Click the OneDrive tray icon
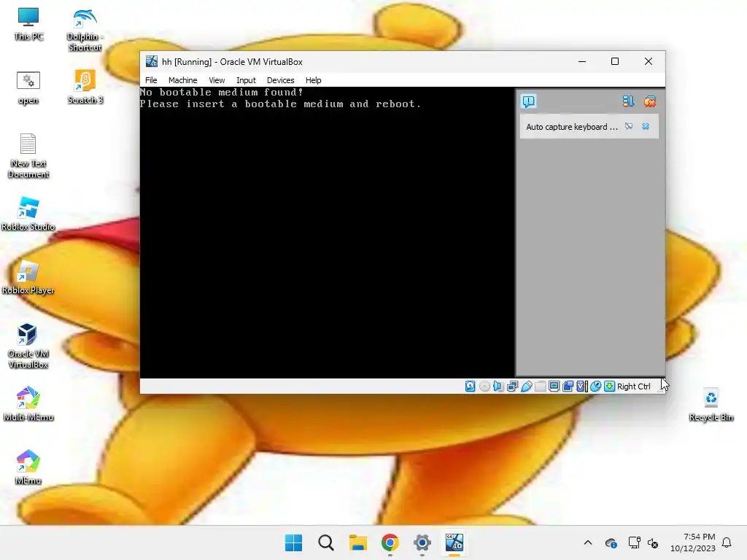 pyautogui.click(x=611, y=542)
